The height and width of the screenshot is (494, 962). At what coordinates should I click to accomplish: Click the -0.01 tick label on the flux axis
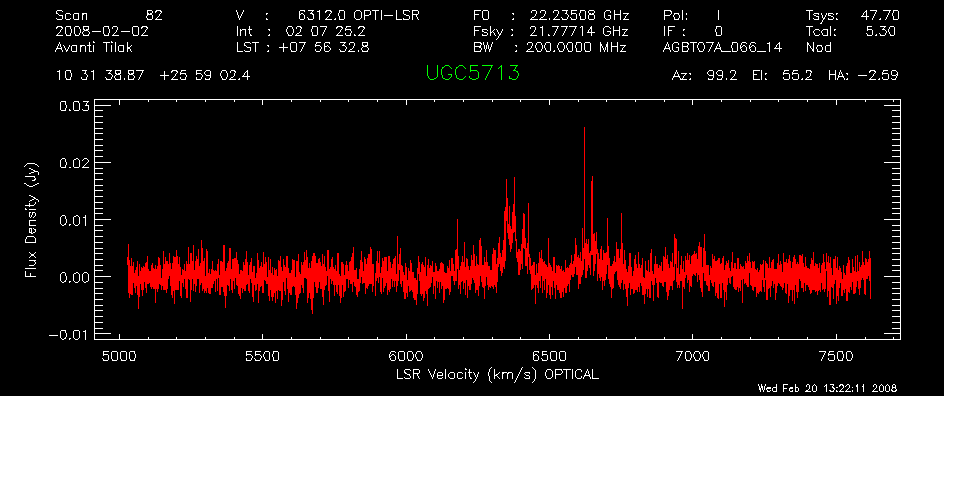click(x=69, y=335)
